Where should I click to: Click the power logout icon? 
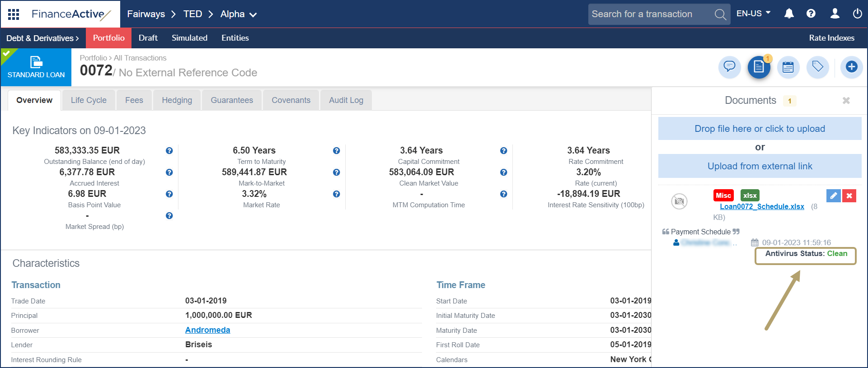pos(857,14)
